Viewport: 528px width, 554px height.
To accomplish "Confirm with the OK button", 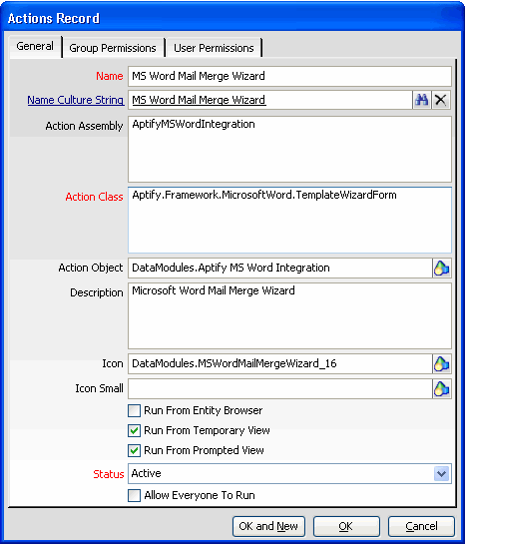I will coord(346,526).
